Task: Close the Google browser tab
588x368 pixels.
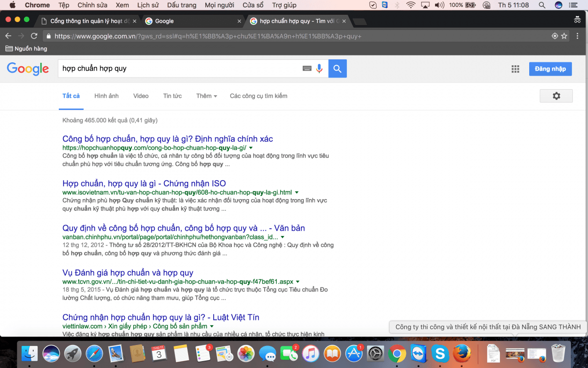Action: [x=239, y=21]
